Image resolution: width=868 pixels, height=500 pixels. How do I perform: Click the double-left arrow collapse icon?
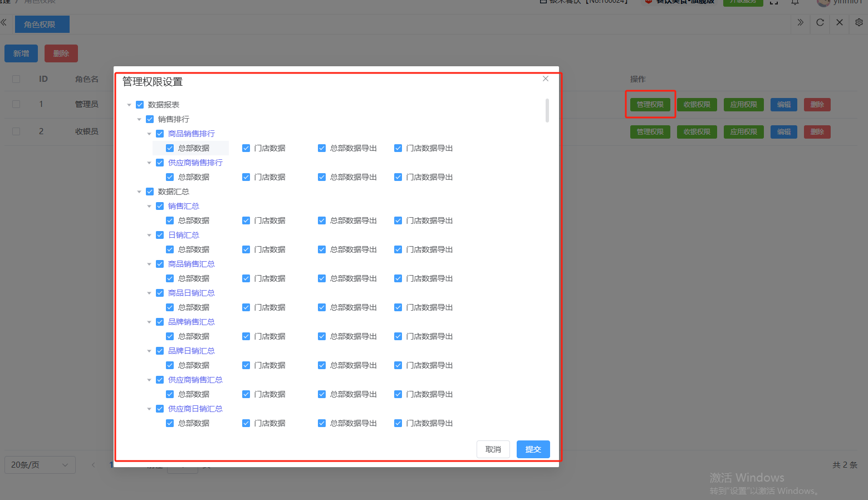[4, 23]
